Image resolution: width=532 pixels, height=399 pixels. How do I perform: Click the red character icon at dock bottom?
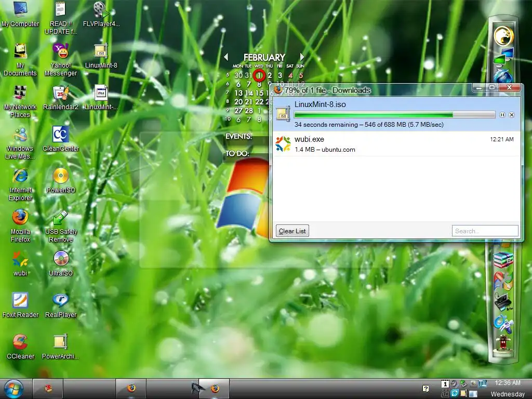click(x=503, y=343)
